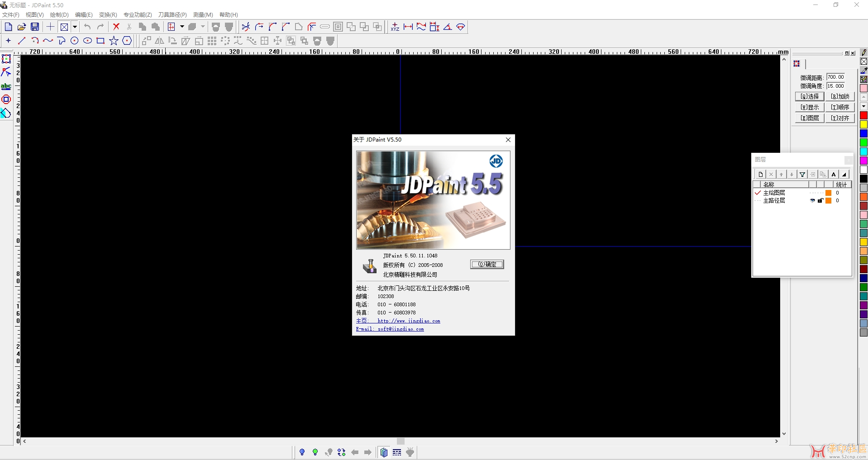This screenshot has height=460, width=868.
Task: Toggle the checkmark on 主绘图层
Action: 758,193
